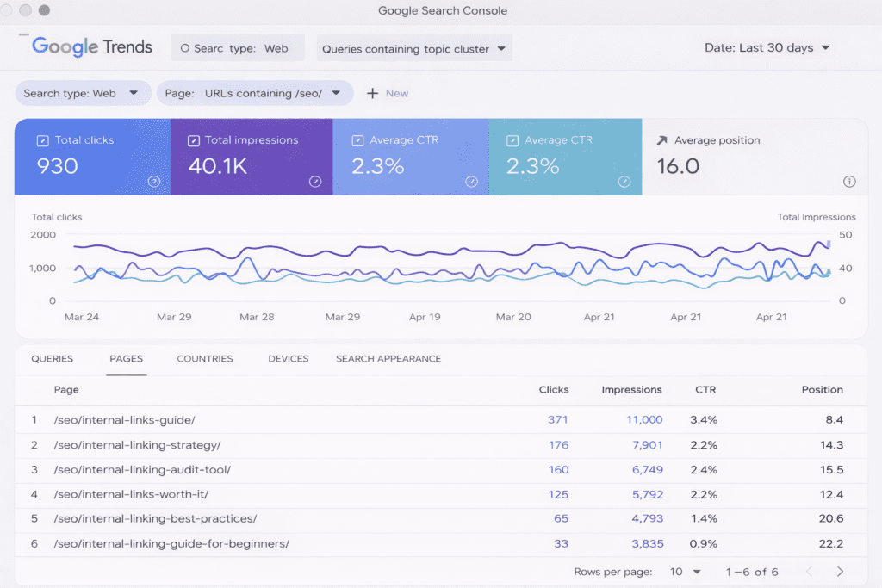
Task: Open the Date: Last 30 days dropdown
Action: click(767, 48)
